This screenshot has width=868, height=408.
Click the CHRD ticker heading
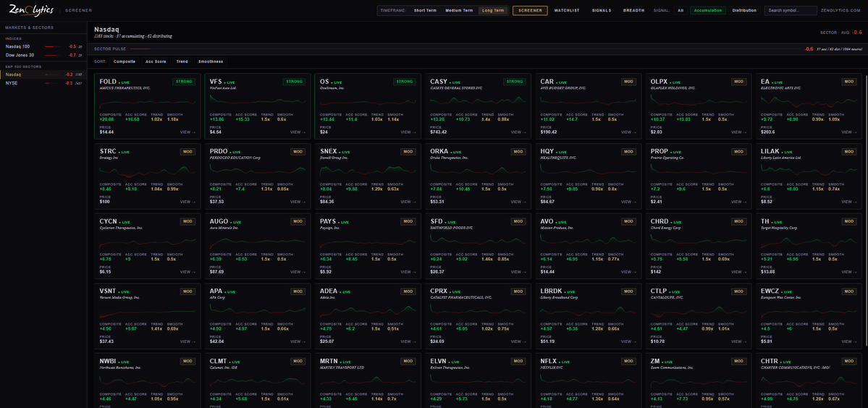[660, 221]
